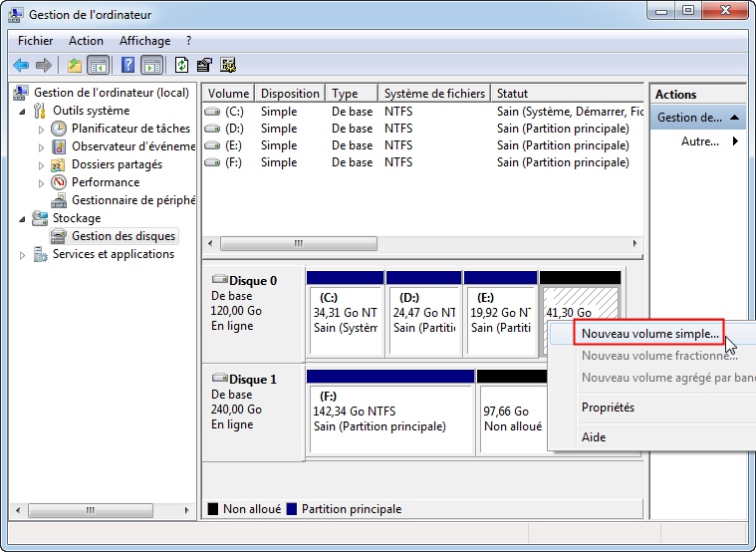The image size is (756, 552).
Task: Open the Help question mark toolbar icon
Action: 127,65
